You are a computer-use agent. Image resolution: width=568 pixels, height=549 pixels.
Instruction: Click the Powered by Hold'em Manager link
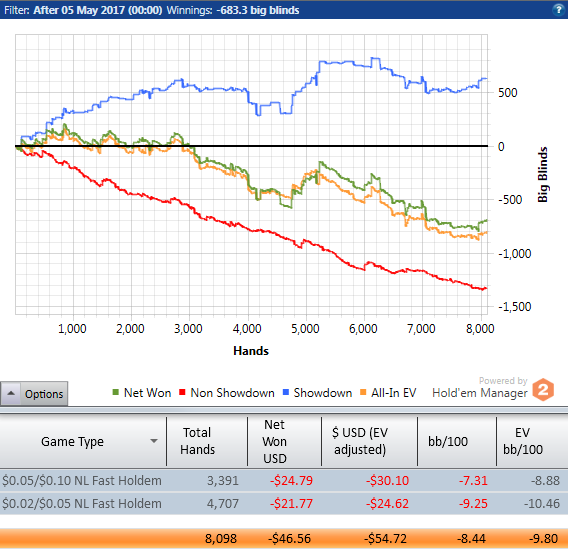pos(480,387)
